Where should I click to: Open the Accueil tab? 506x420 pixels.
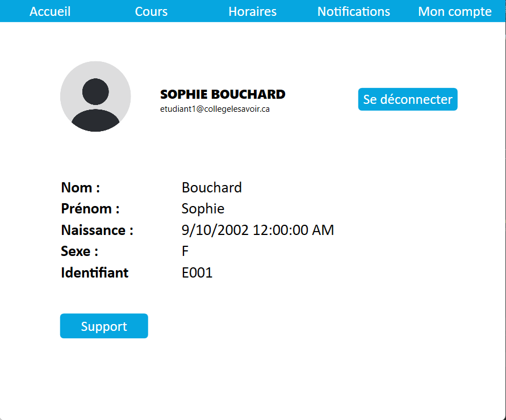tap(50, 11)
